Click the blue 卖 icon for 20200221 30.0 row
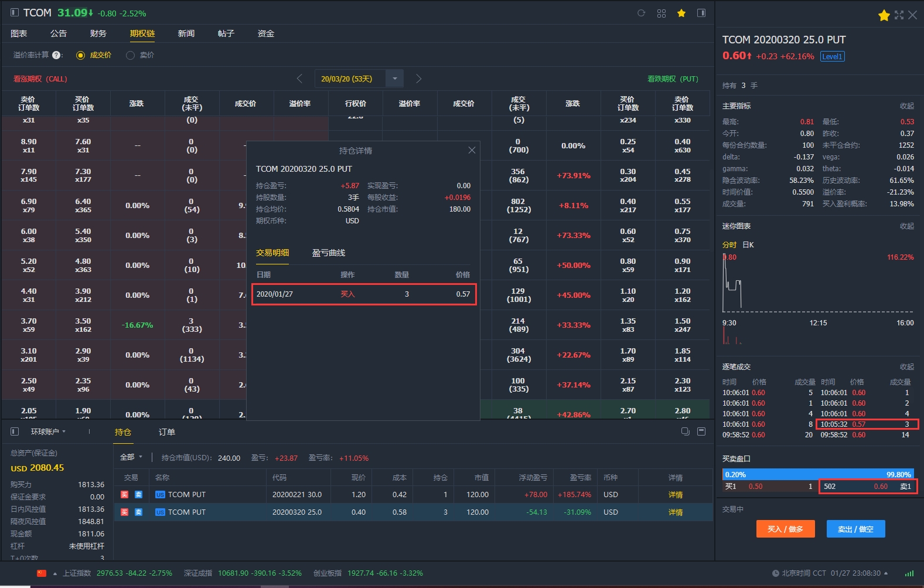Image resolution: width=924 pixels, height=588 pixels. click(138, 495)
